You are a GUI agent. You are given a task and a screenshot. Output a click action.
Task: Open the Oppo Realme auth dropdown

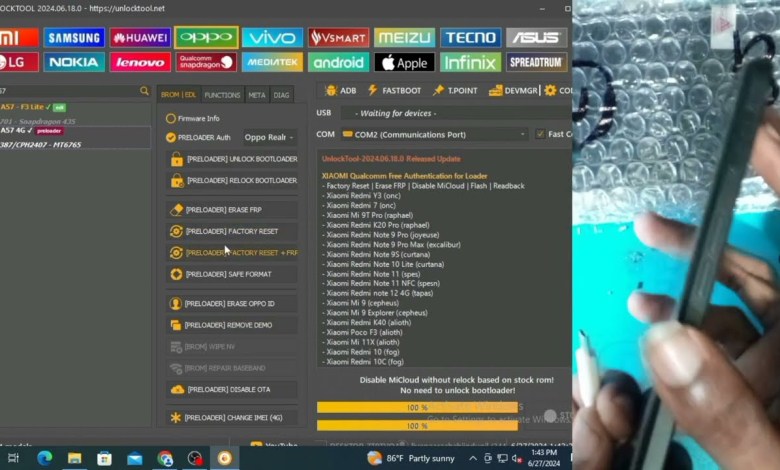point(268,137)
